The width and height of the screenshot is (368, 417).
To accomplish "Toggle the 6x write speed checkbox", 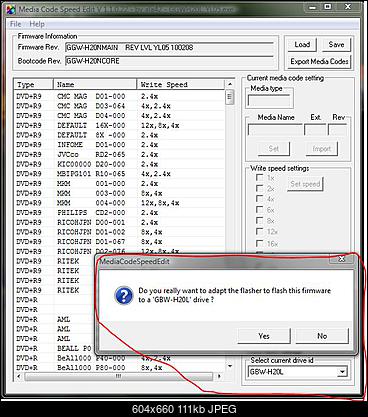I will tap(259, 210).
